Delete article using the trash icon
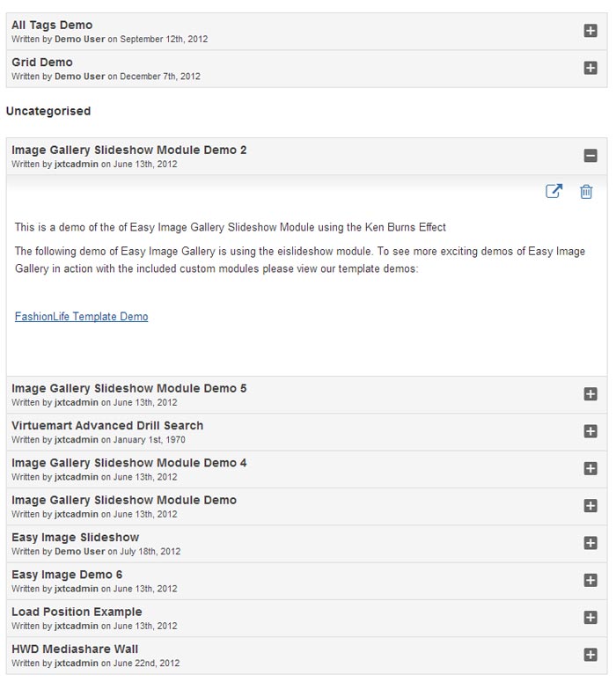The image size is (616, 682). coord(586,191)
